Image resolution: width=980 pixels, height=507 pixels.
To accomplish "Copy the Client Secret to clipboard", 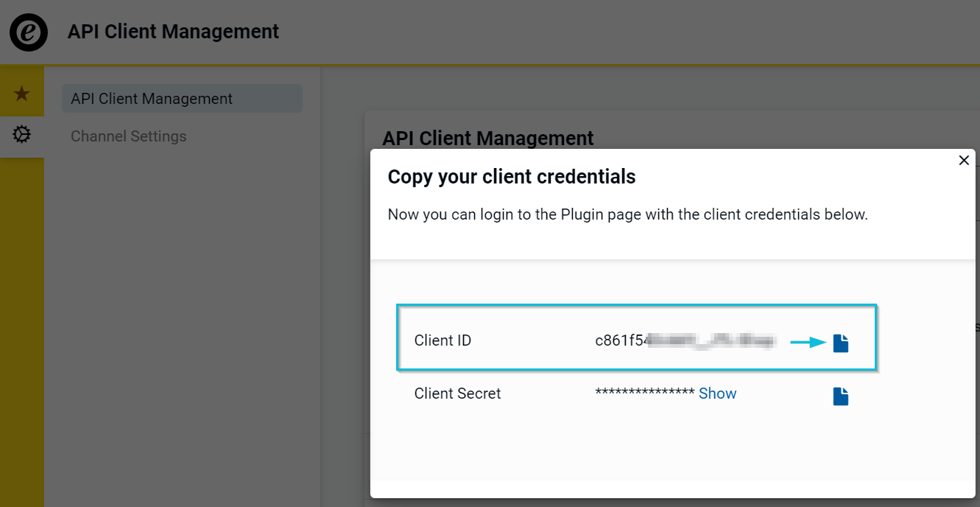I will tap(841, 396).
